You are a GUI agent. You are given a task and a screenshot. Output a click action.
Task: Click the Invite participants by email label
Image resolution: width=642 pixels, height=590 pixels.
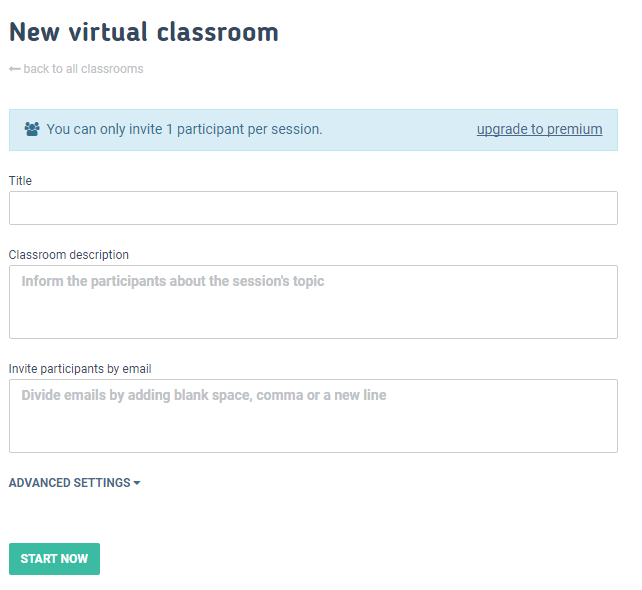point(80,369)
